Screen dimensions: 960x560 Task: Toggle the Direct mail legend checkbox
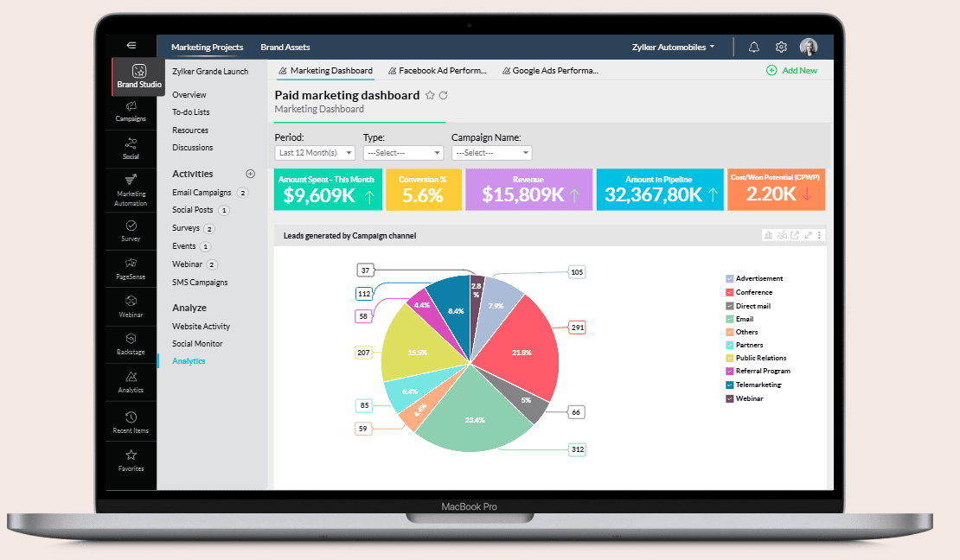click(x=730, y=306)
